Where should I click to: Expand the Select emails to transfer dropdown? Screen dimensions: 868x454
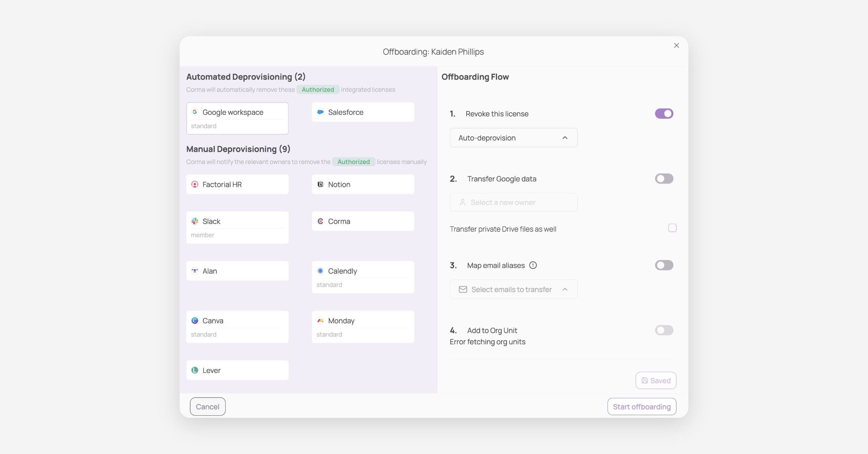click(x=513, y=289)
